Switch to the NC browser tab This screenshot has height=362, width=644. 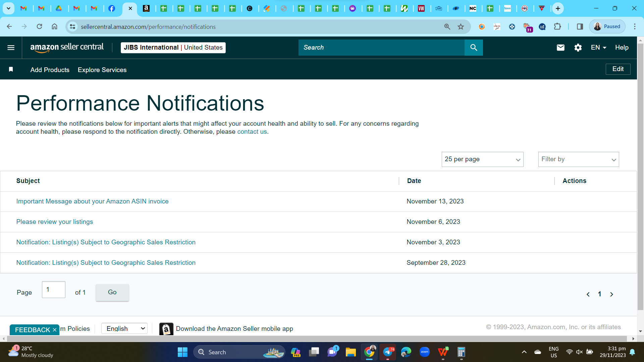point(473,8)
